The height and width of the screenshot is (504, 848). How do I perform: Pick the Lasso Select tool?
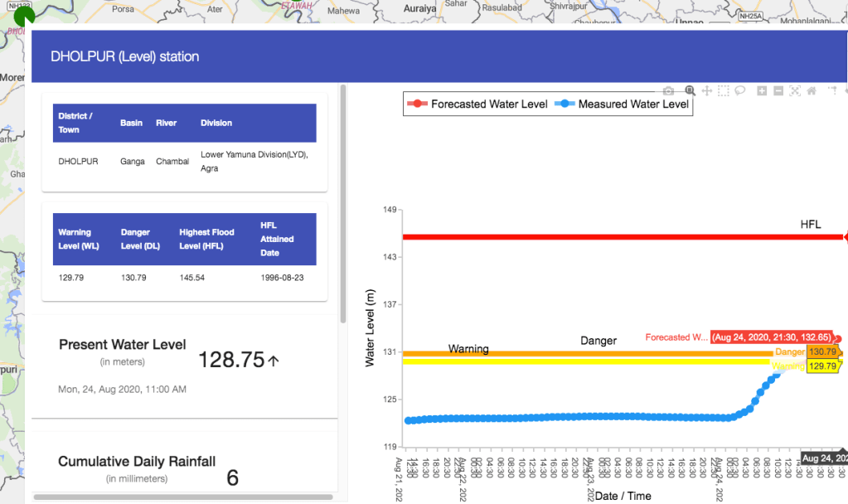(740, 90)
